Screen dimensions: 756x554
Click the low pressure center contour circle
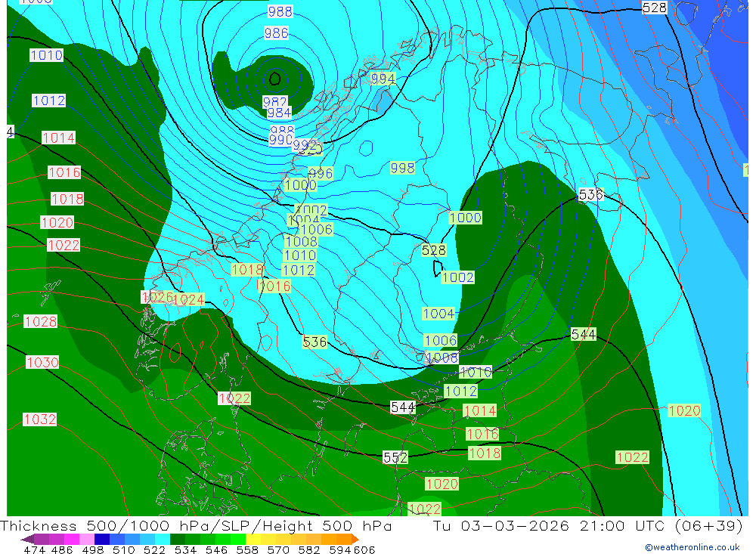point(274,79)
